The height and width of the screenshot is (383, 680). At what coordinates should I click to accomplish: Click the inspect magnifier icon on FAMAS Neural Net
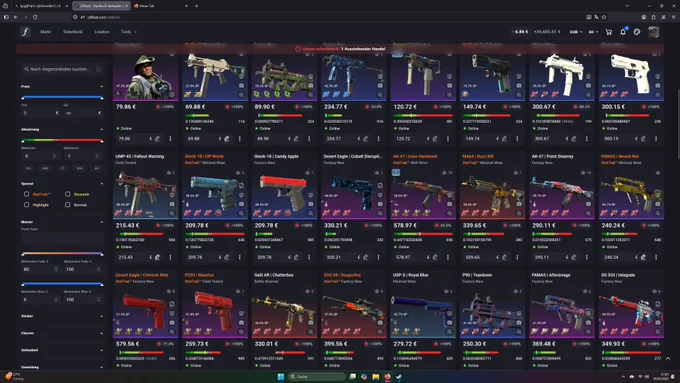(x=657, y=213)
